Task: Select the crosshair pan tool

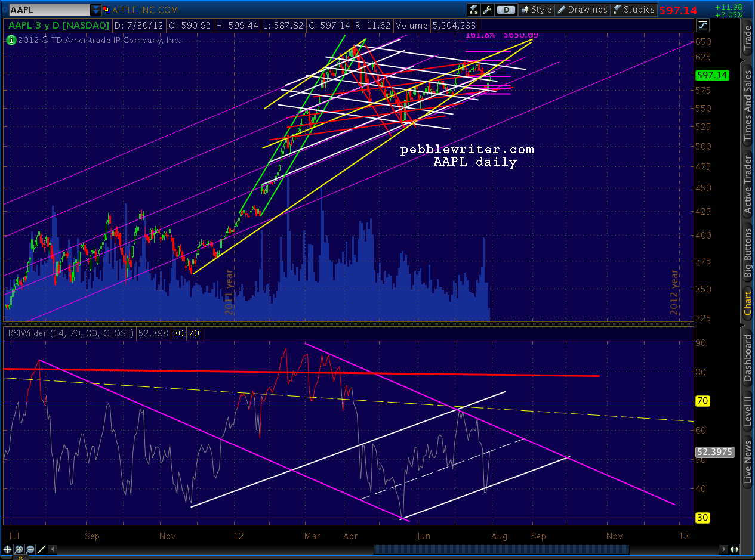Action: click(8, 549)
